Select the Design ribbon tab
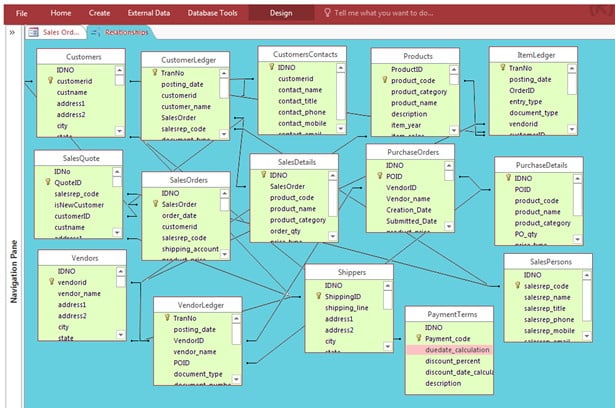615x408 pixels. pos(281,13)
